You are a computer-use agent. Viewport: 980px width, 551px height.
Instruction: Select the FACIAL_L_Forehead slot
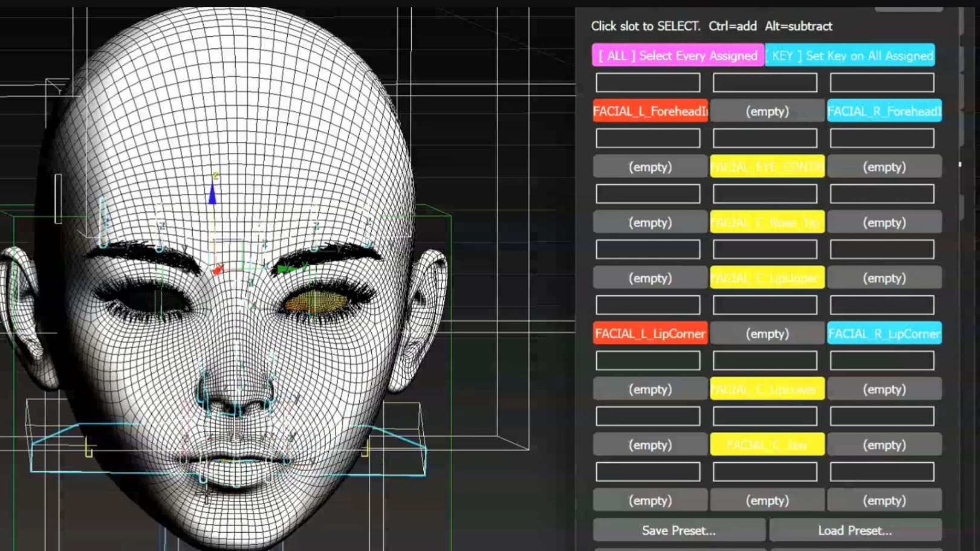[x=650, y=111]
